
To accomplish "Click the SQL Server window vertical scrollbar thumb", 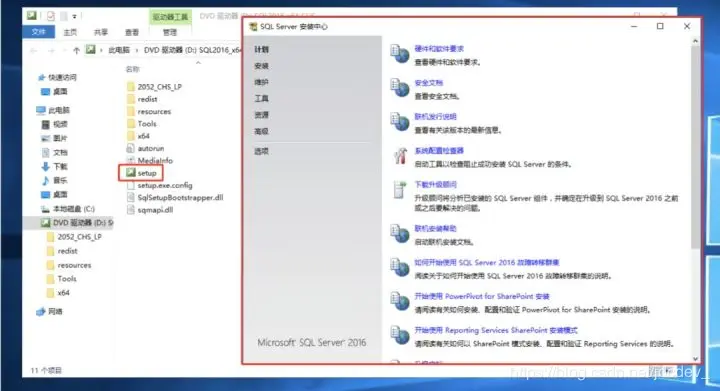I will pos(695,147).
